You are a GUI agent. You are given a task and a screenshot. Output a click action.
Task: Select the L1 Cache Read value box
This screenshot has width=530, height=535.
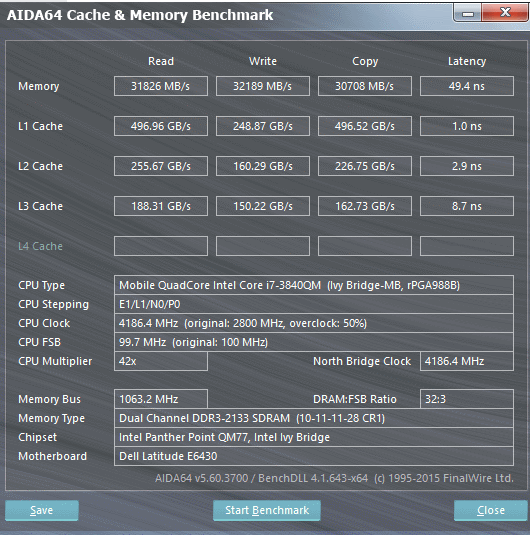click(161, 126)
